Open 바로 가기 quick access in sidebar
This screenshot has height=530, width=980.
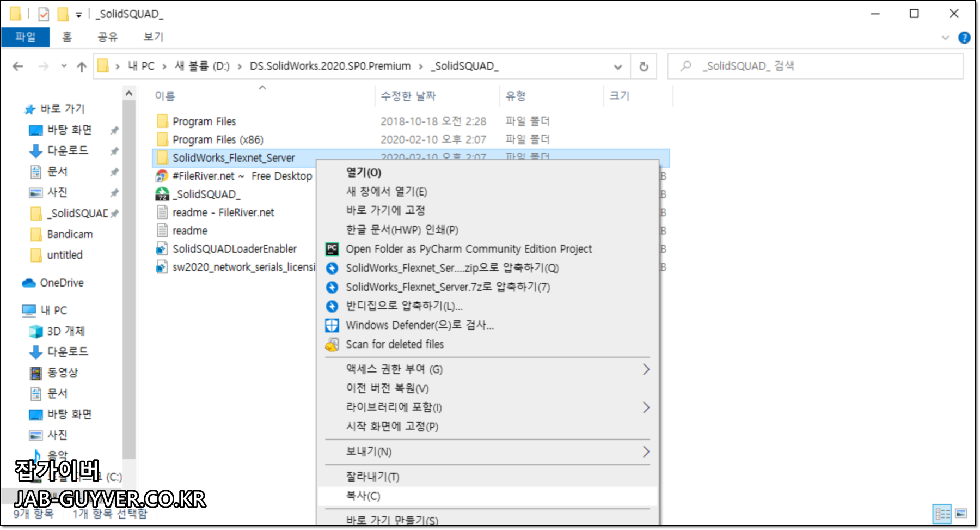[55, 109]
